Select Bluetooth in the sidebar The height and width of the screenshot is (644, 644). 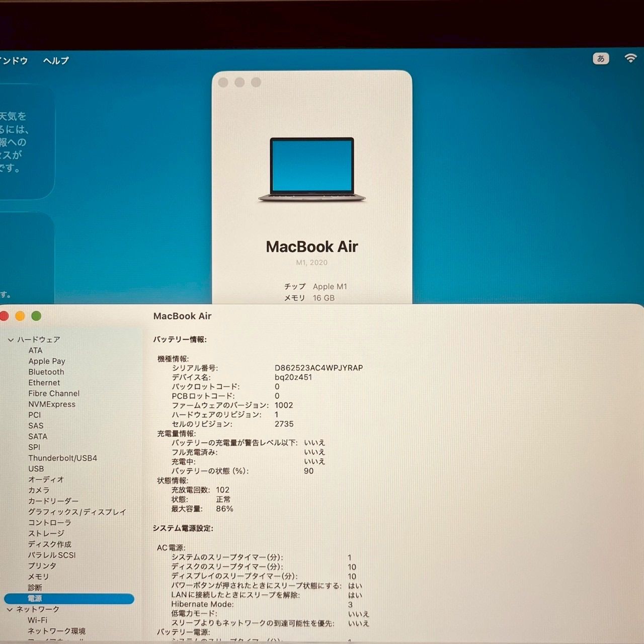click(46, 372)
